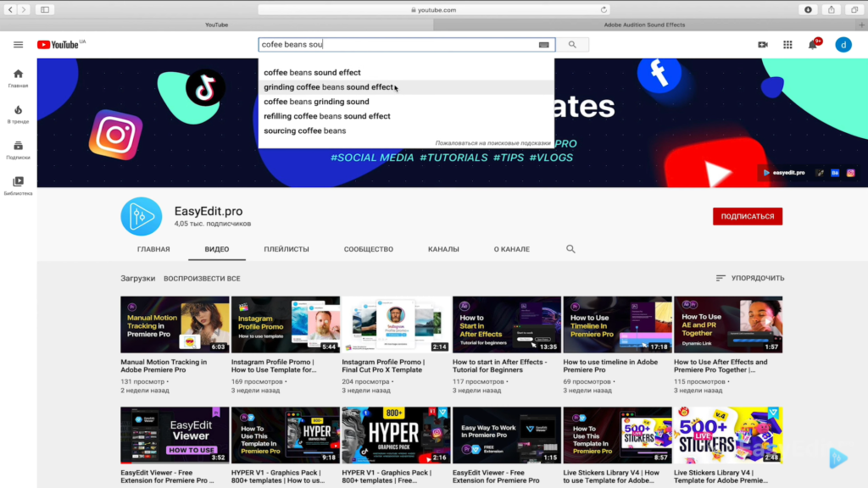Open the create video camera icon

click(x=763, y=45)
